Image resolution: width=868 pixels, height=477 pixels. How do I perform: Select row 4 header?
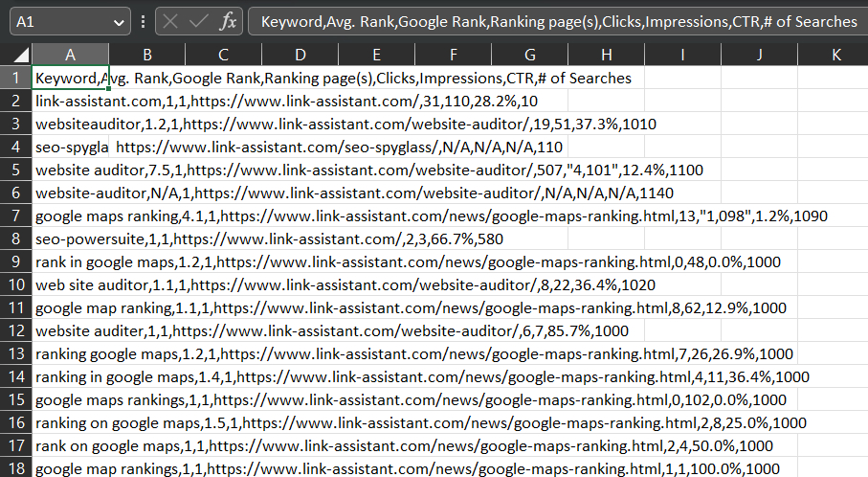(x=15, y=147)
